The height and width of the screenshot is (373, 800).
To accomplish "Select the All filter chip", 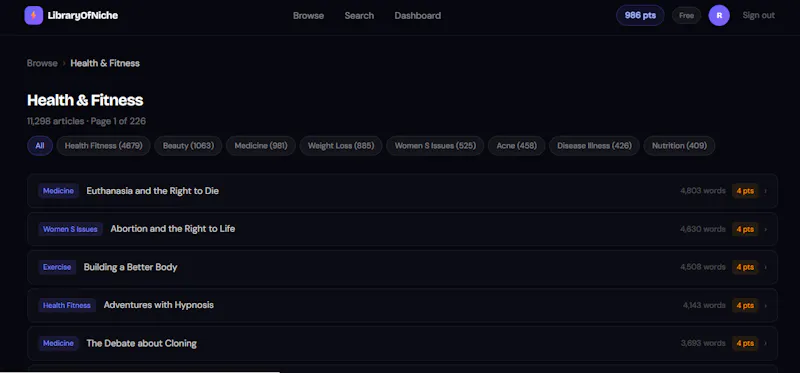I will click(40, 146).
